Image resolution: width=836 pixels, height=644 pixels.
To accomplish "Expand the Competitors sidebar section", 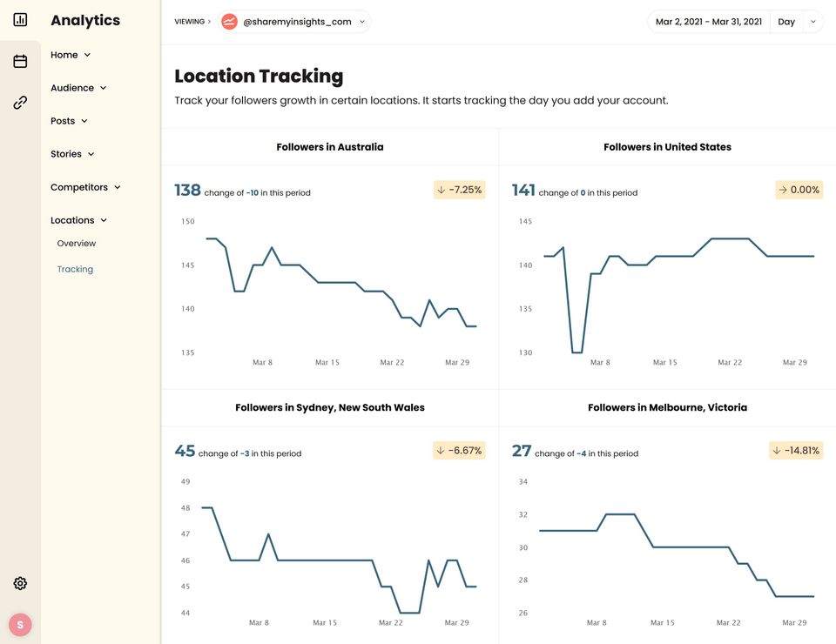I will click(x=85, y=187).
